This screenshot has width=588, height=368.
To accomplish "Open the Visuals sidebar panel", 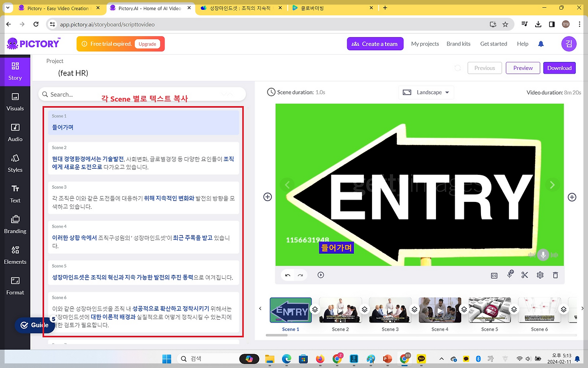I will pyautogui.click(x=15, y=102).
